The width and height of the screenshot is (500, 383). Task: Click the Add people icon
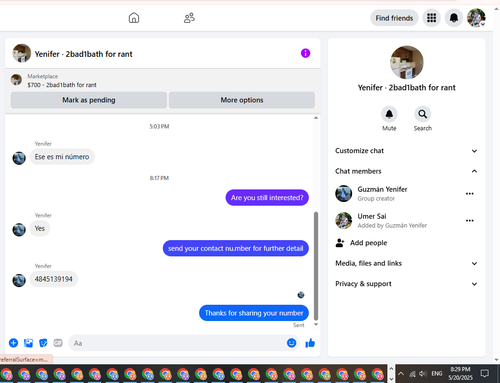pyautogui.click(x=340, y=243)
